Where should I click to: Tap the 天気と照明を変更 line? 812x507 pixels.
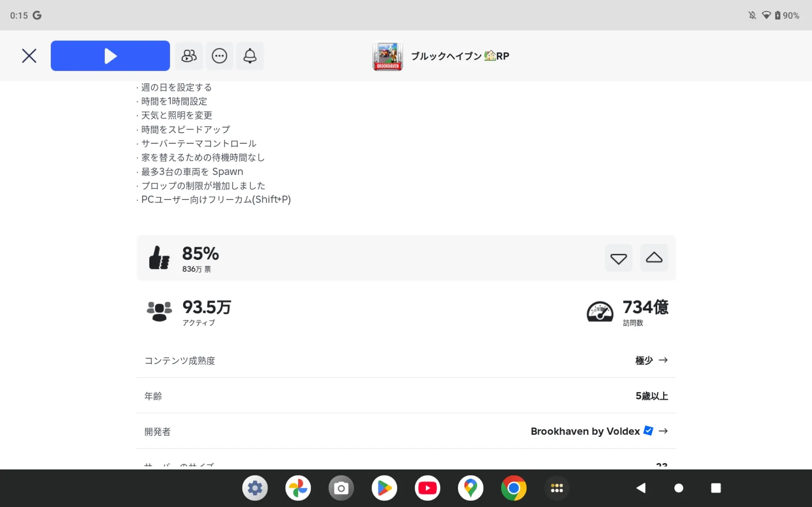[174, 115]
